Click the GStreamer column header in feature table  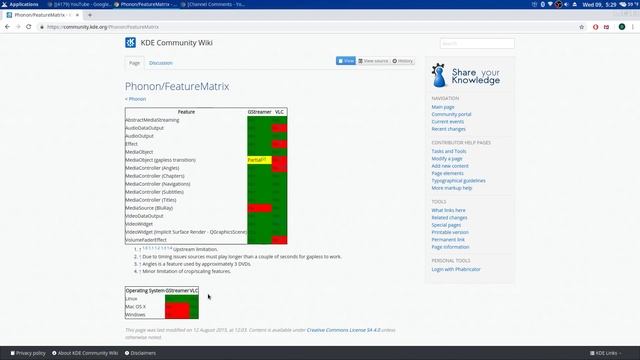pyautogui.click(x=259, y=112)
